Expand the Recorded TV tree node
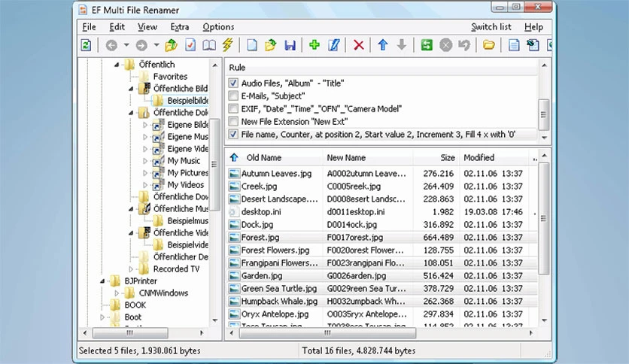This screenshot has width=629, height=364. point(131,269)
